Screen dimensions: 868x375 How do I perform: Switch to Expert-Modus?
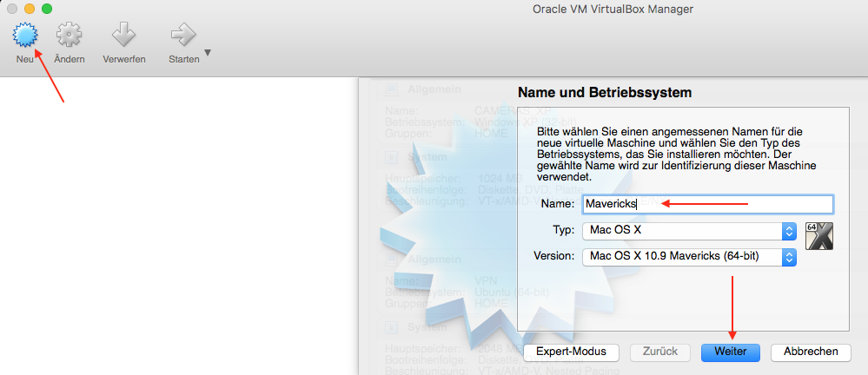[571, 352]
